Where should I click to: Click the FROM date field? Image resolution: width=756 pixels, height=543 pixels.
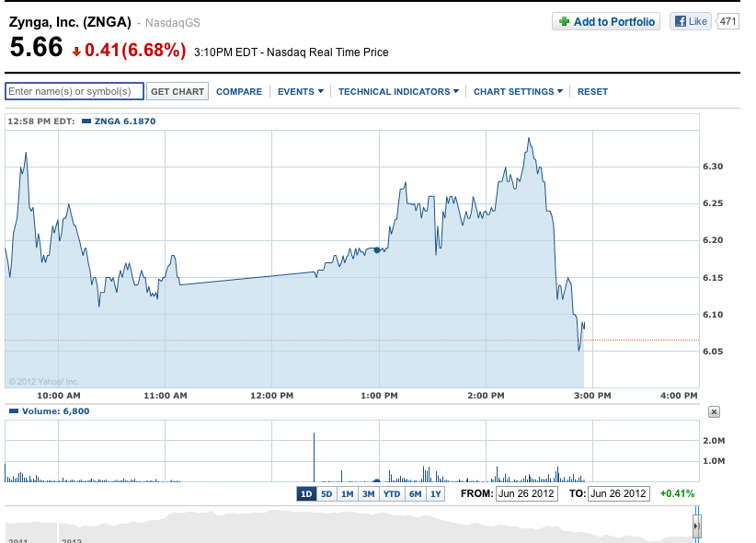(526, 493)
